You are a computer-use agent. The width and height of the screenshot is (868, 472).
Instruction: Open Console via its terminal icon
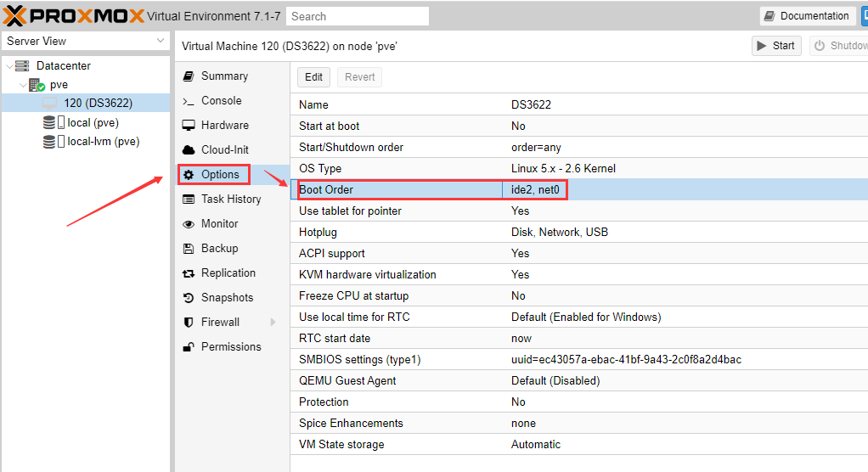(189, 101)
